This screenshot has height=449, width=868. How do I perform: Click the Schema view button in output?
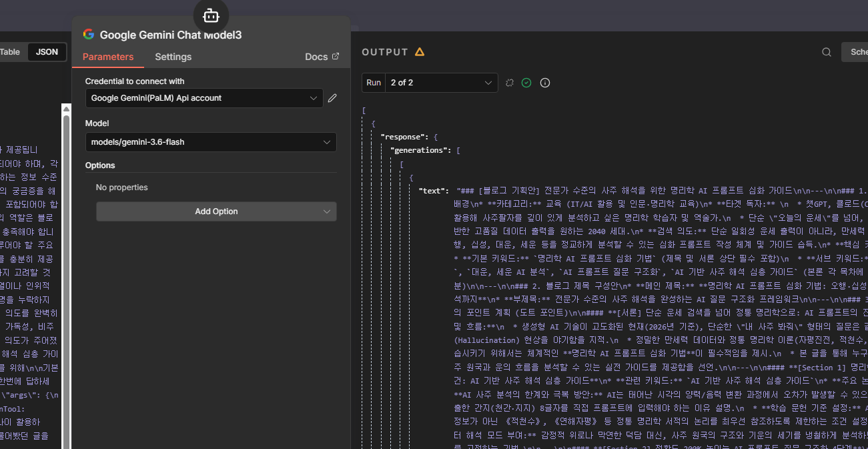tap(855, 52)
